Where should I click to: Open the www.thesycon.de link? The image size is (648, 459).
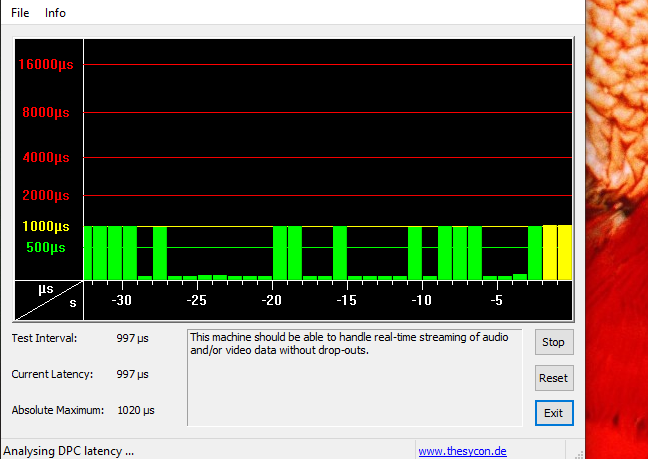(x=462, y=451)
